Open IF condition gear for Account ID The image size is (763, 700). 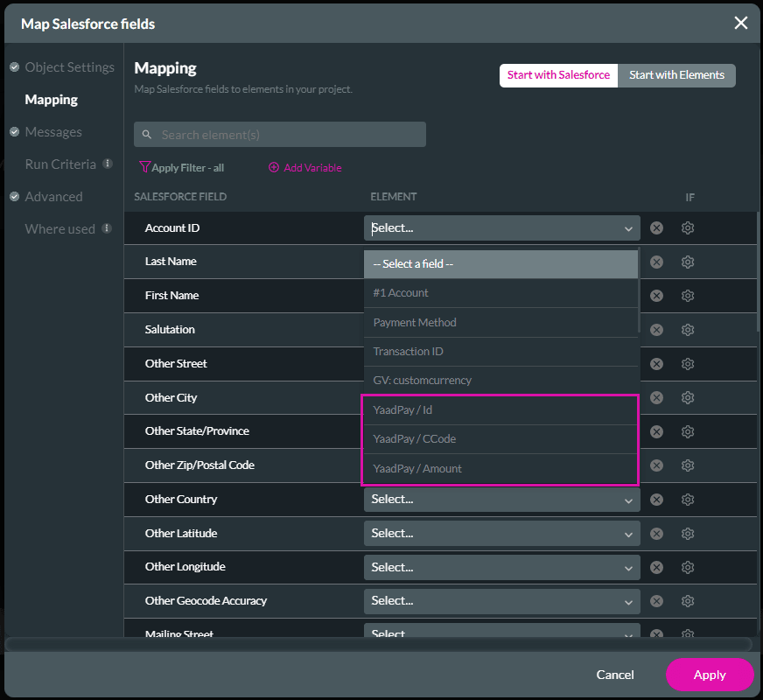click(x=688, y=228)
